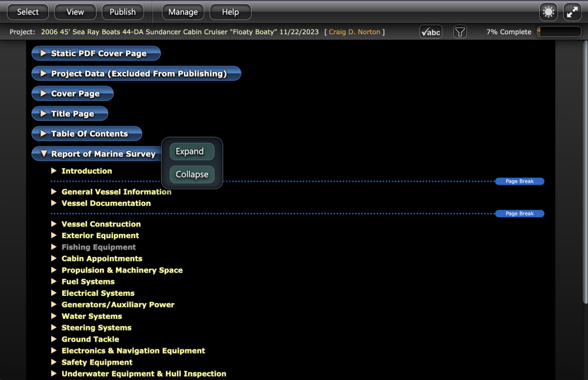588x380 pixels.
Task: Click the Page Break marker after Introduction
Action: (519, 181)
